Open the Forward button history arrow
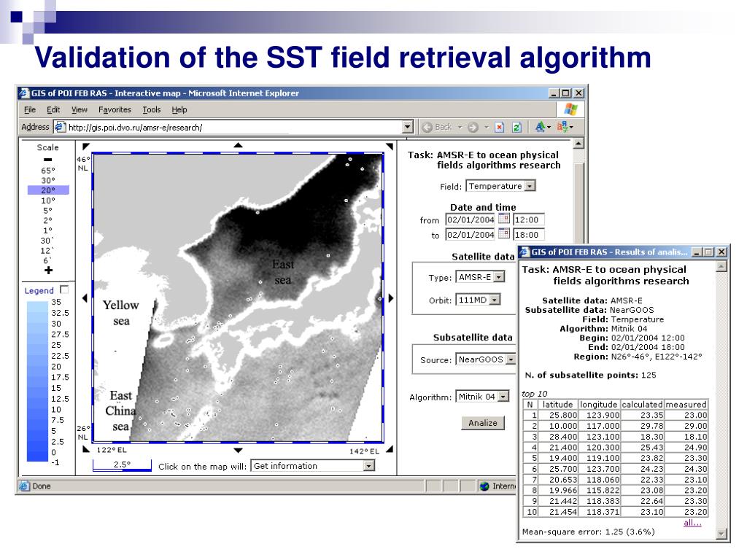This screenshot has height=560, width=747. 487,127
